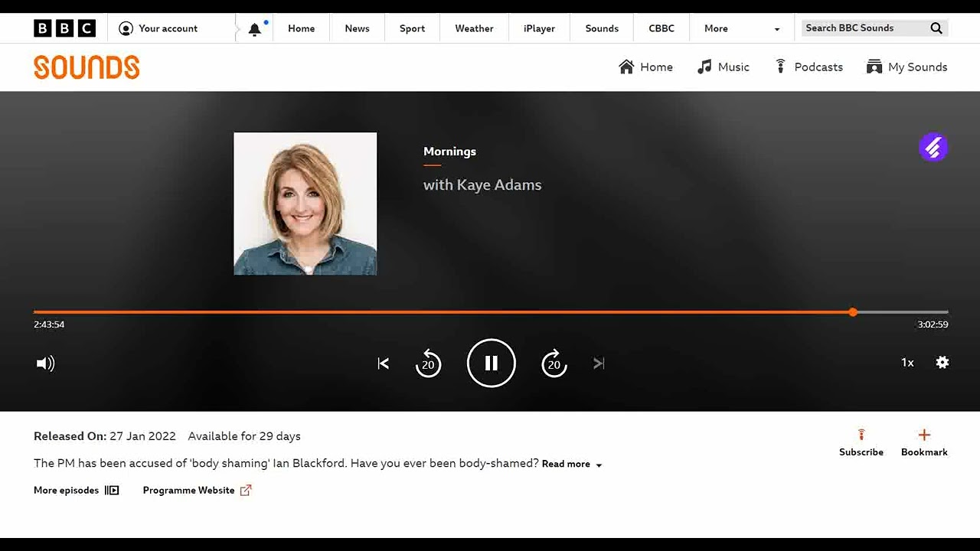Subscribe to this programme
This screenshot has width=980, height=551.
[x=861, y=443]
